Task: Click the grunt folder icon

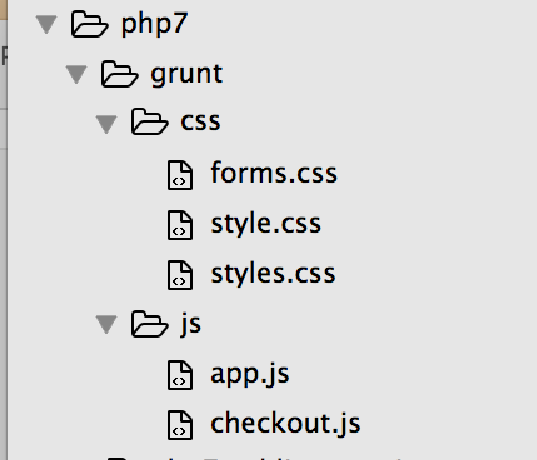Action: [120, 74]
